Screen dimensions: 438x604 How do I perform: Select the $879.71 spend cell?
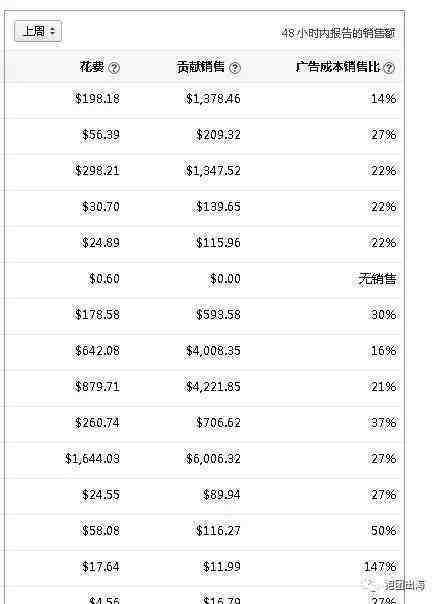[x=97, y=386]
